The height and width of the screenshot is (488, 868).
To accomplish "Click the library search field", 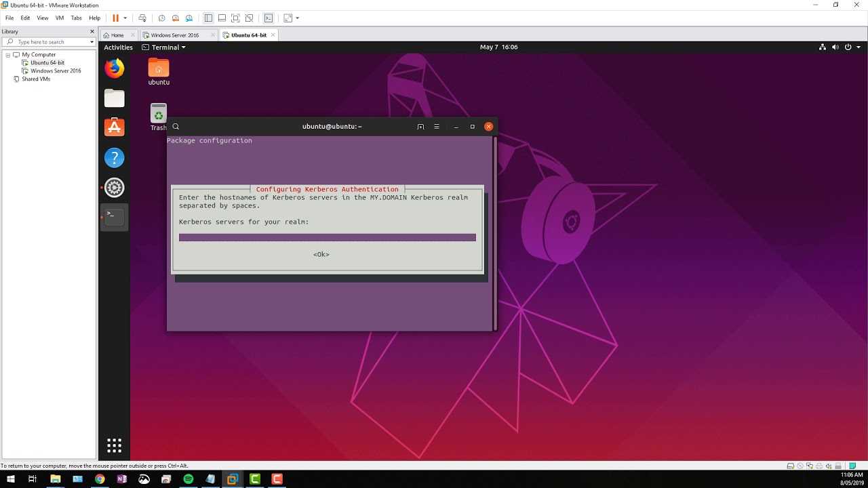I will click(50, 42).
